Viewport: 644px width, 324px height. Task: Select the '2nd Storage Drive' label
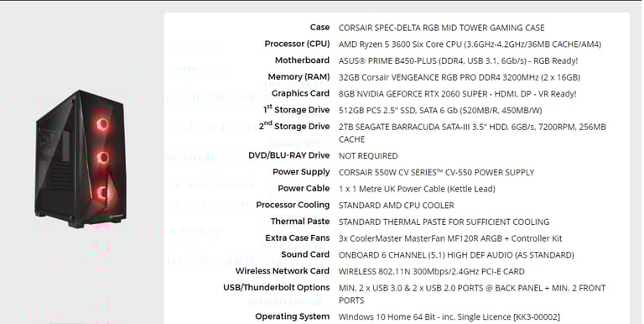click(294, 126)
